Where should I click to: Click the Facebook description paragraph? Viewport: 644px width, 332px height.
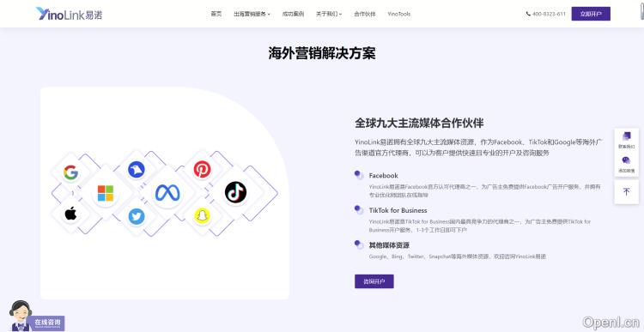click(x=484, y=190)
